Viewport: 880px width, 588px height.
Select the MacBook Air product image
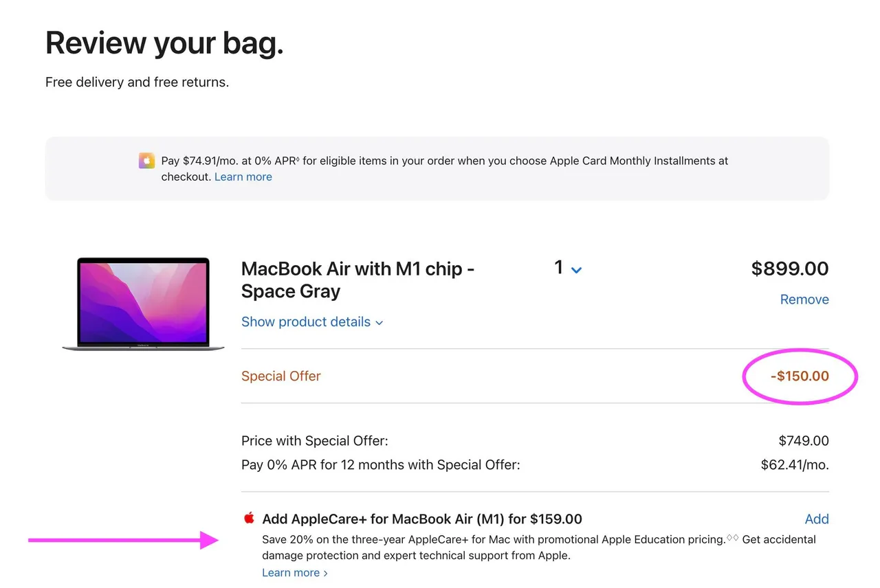coord(143,303)
